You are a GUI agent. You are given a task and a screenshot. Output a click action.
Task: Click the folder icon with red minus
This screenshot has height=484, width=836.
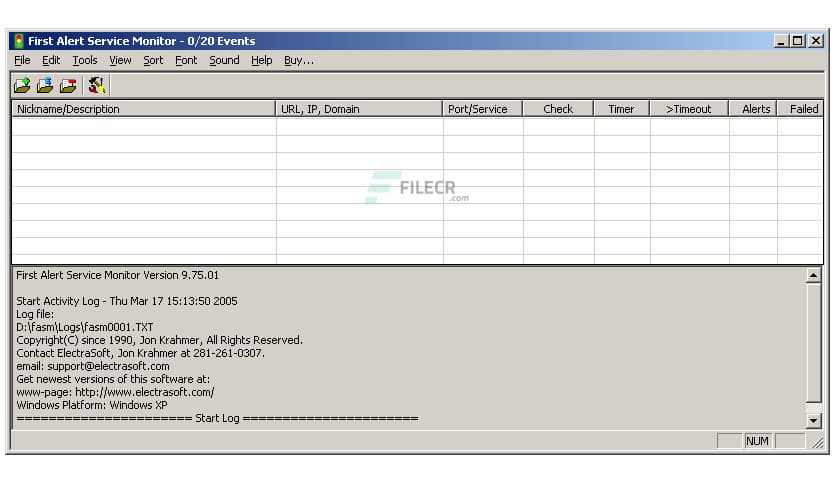68,85
